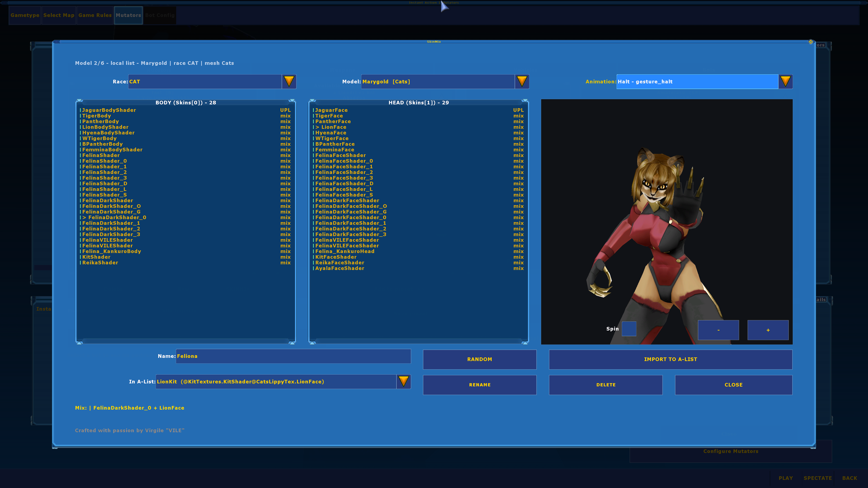
Task: Select JaguarBodyShader in the body list
Action: (x=185, y=110)
